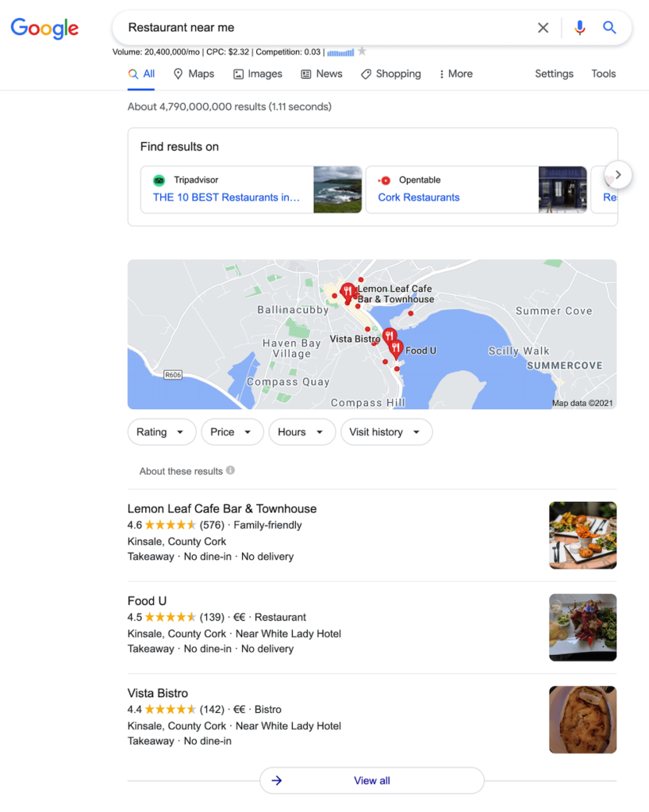Open Vista Bistro food thumbnail
Image resolution: width=649 pixels, height=812 pixels.
[582, 719]
